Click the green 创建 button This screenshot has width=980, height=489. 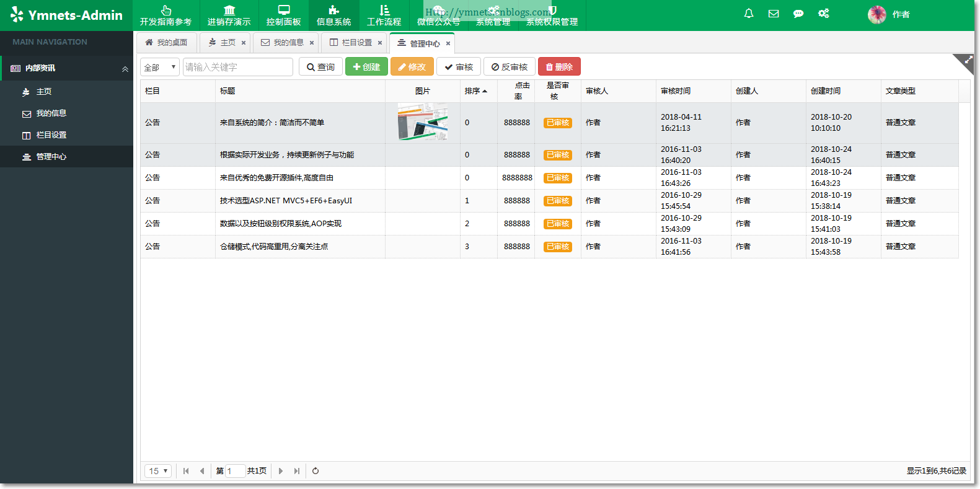[x=366, y=67]
